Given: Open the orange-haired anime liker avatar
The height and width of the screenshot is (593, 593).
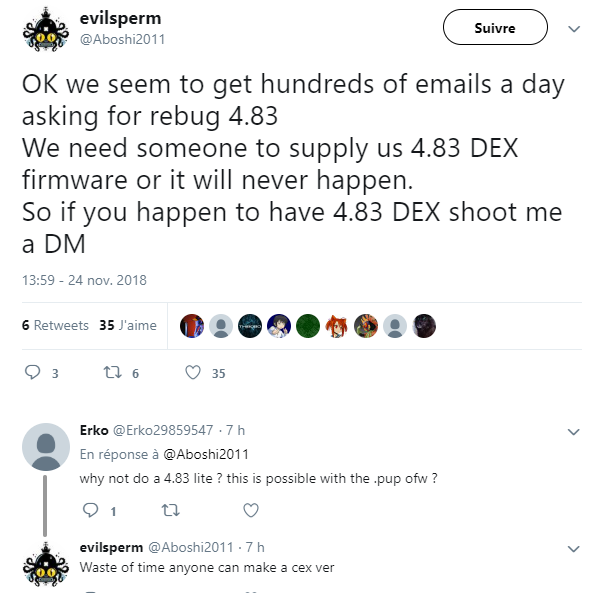Looking at the screenshot, I should [337, 326].
